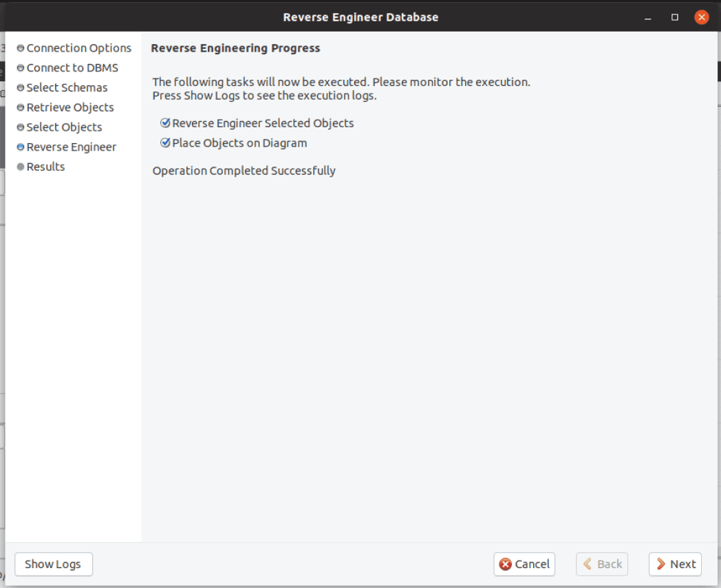Click the Select Schemas bullet icon
The width and height of the screenshot is (721, 588).
point(21,88)
